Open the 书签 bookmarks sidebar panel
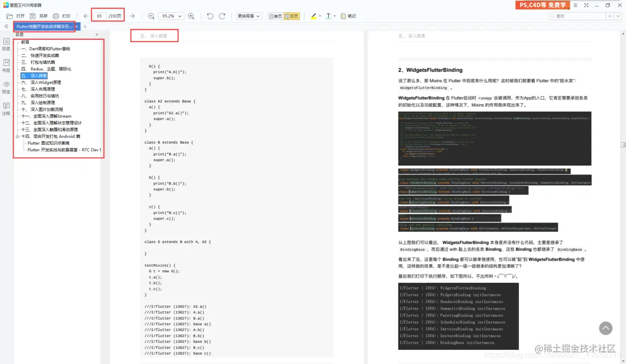626x364 pixels. coord(6,66)
